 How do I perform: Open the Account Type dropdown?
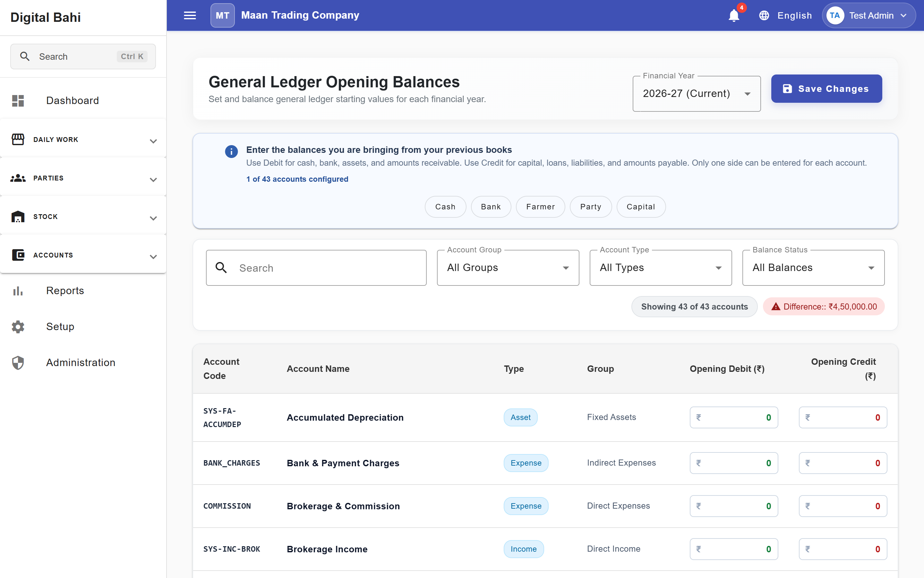pos(661,267)
